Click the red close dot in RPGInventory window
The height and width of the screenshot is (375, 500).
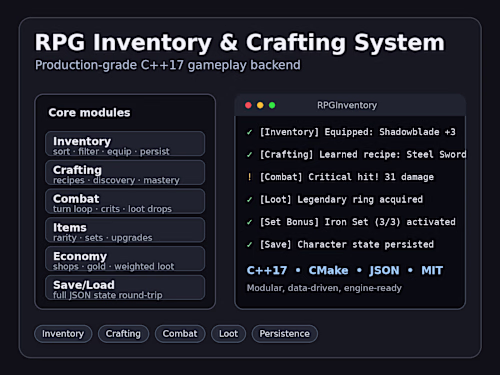248,105
